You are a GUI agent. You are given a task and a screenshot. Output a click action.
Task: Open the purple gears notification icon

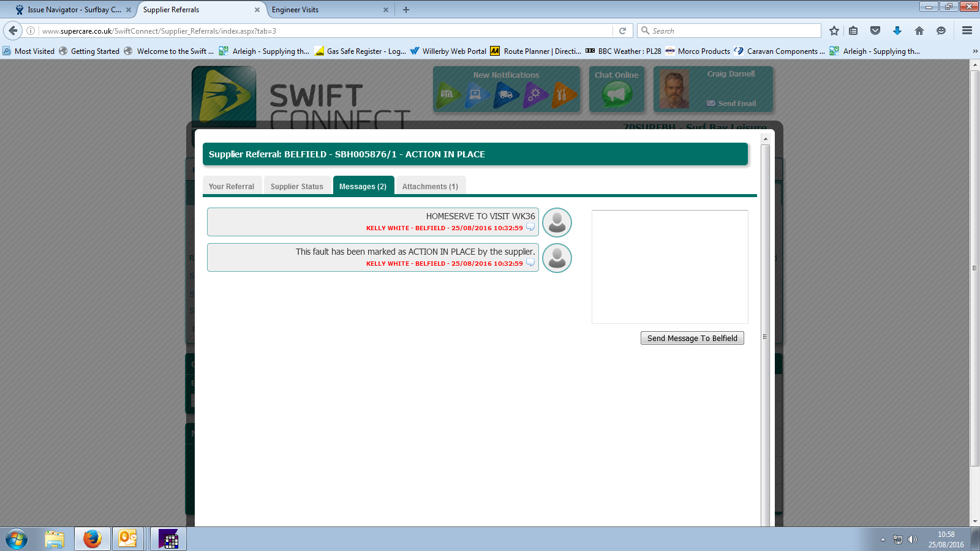(535, 95)
